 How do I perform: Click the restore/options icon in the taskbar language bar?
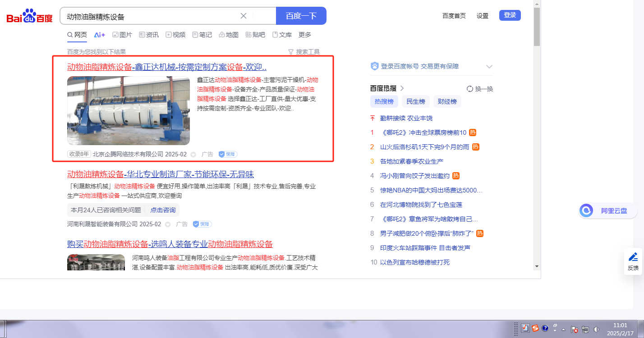coord(556,325)
